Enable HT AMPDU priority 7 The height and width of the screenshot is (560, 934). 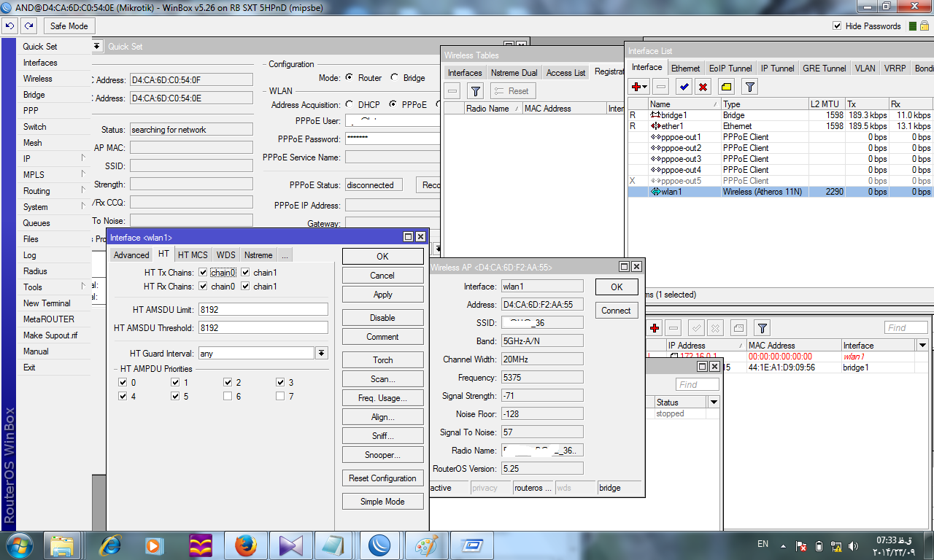click(x=281, y=396)
